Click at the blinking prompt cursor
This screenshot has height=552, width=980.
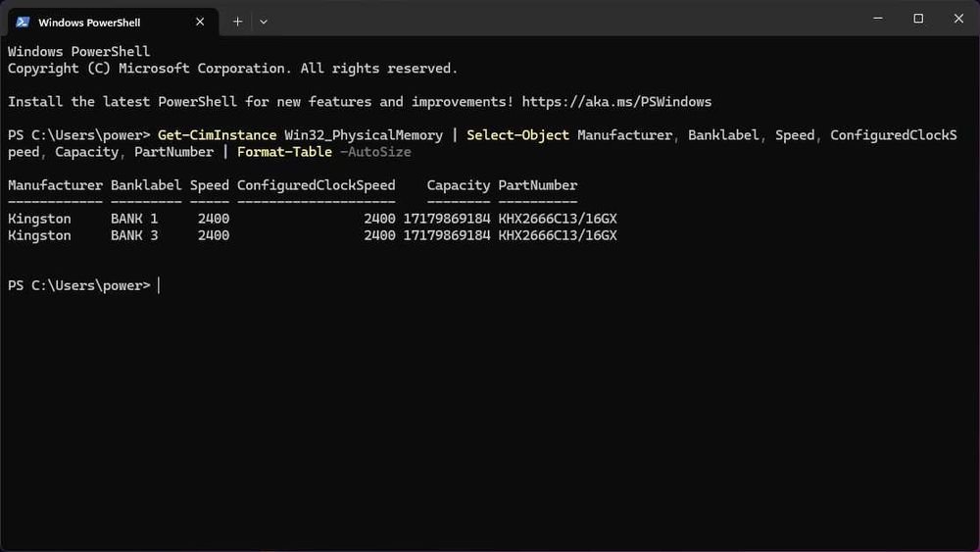coord(159,285)
